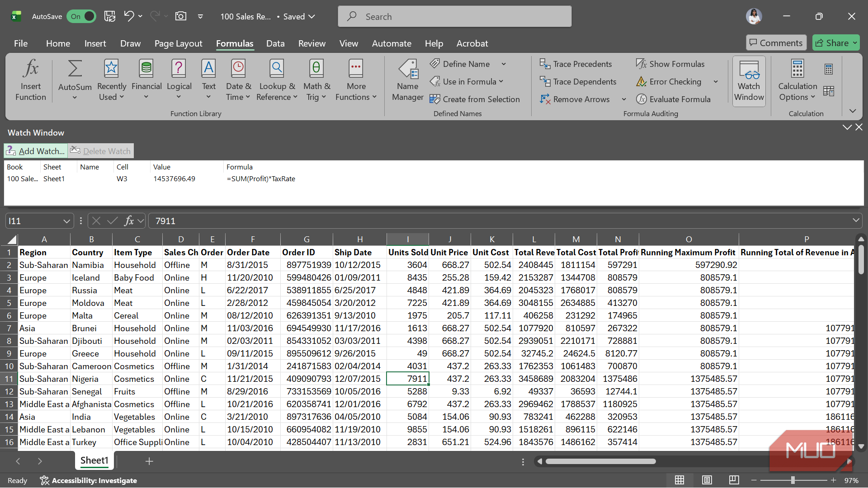This screenshot has height=488, width=868.
Task: Open the File menu
Action: pos(21,43)
